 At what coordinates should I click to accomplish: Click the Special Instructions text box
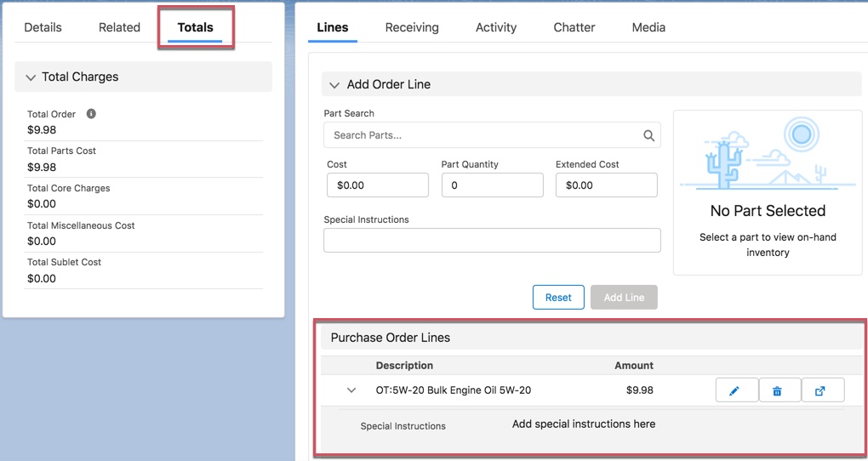pyautogui.click(x=492, y=240)
